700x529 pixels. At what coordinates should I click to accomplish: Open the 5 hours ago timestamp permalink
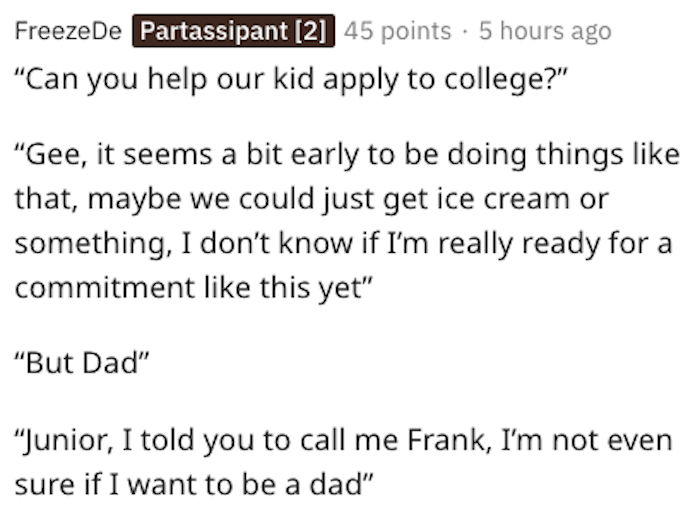click(x=545, y=31)
